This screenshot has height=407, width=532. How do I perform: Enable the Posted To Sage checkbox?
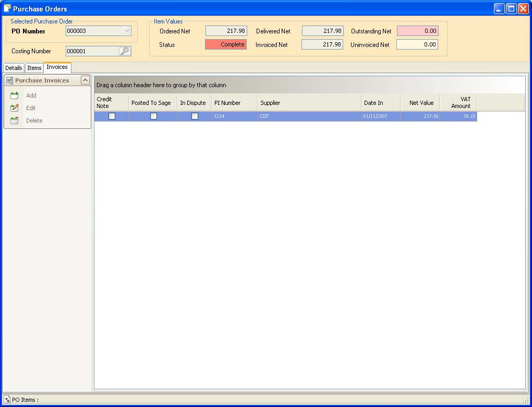[153, 116]
